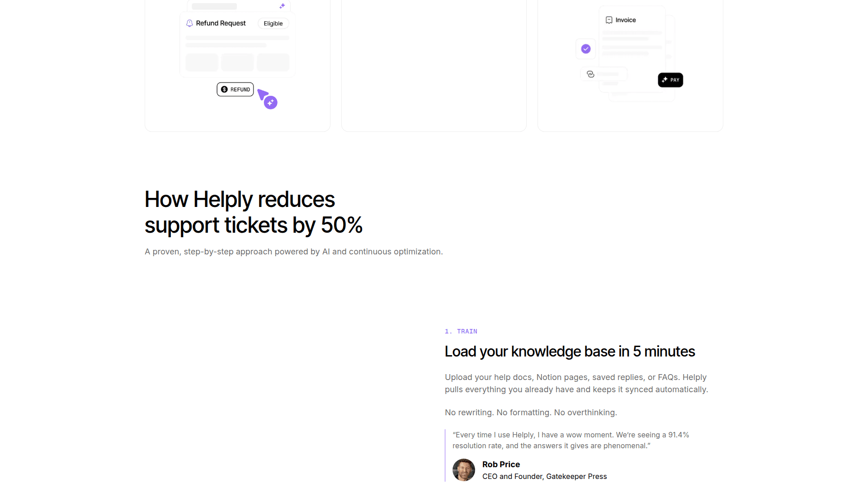
Task: Click the Invoice label text
Action: [x=626, y=20]
